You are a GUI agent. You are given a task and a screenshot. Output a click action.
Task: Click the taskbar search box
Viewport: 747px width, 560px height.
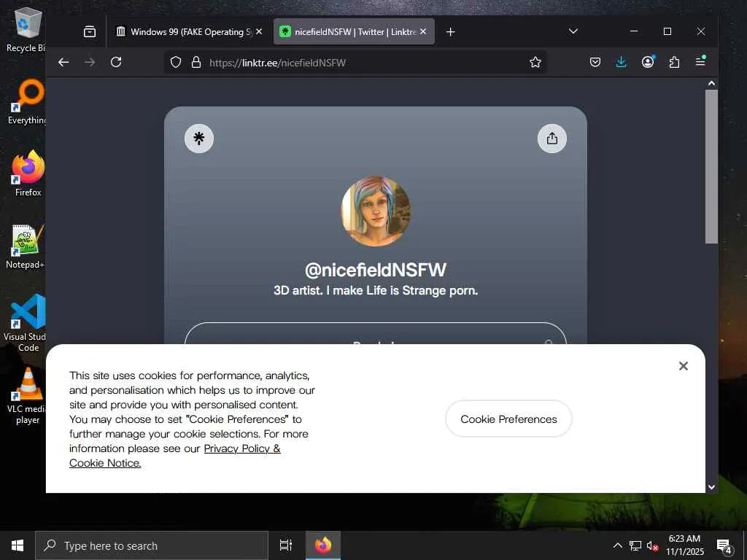[x=152, y=545]
